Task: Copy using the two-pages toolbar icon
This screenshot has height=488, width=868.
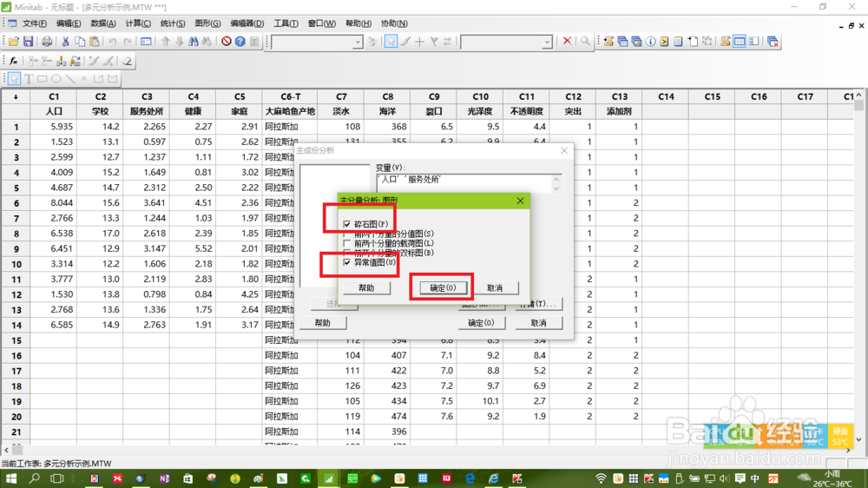Action: [x=80, y=42]
